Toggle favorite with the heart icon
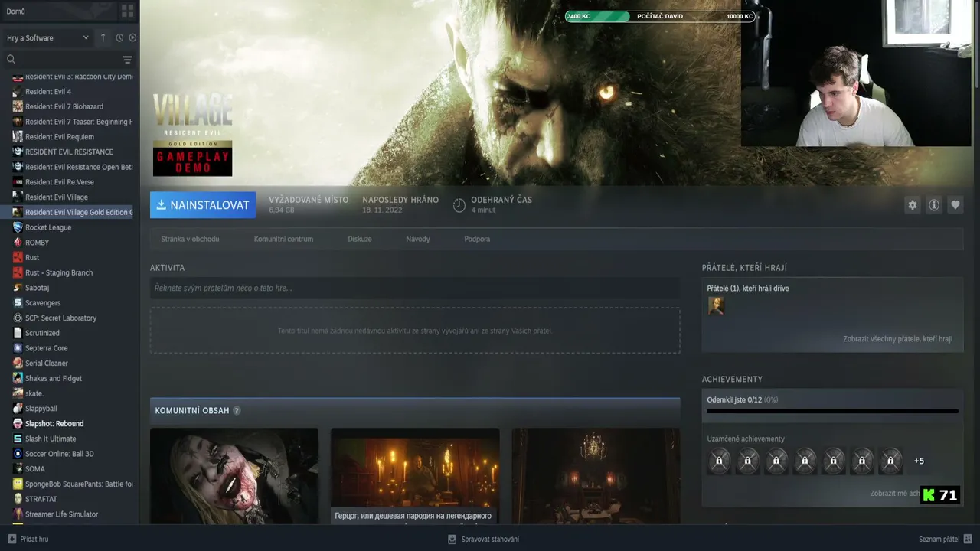 [x=955, y=205]
